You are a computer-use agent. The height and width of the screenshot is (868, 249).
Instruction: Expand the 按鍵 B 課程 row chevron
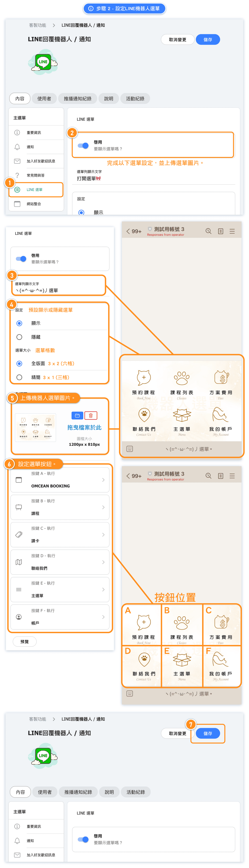click(x=103, y=507)
